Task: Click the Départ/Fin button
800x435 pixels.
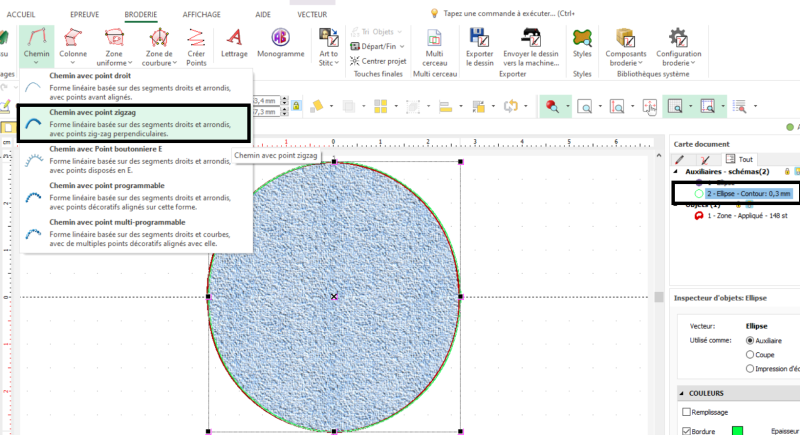Action: click(379, 45)
